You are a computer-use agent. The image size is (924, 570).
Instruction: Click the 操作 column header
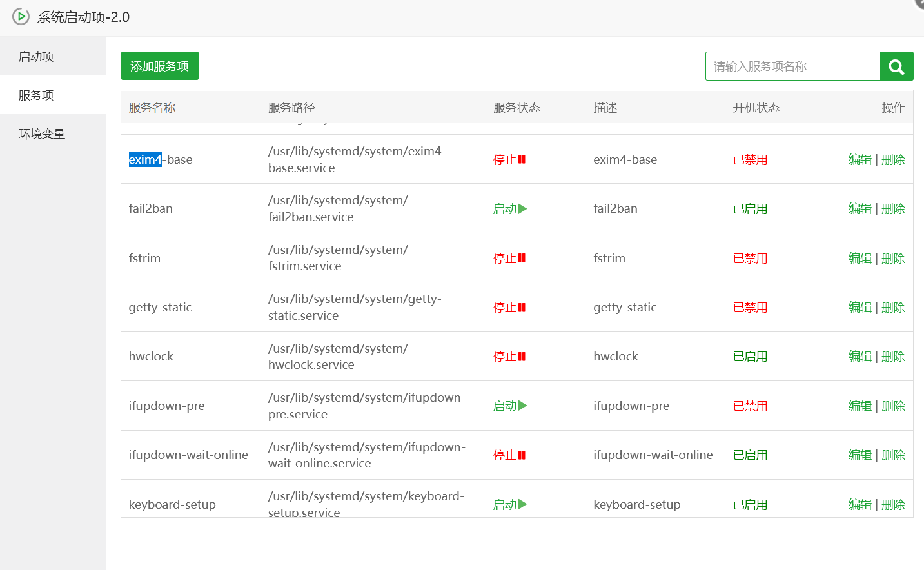coord(893,108)
